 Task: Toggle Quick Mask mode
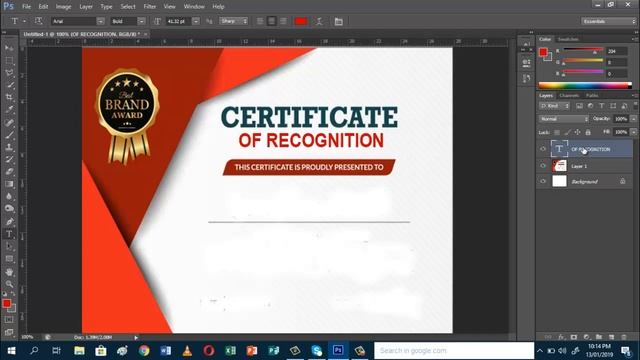click(x=9, y=320)
